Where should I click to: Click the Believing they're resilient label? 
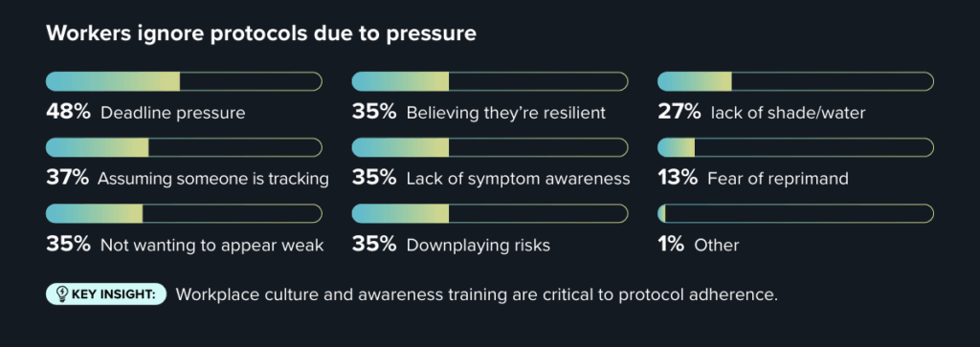point(506,113)
